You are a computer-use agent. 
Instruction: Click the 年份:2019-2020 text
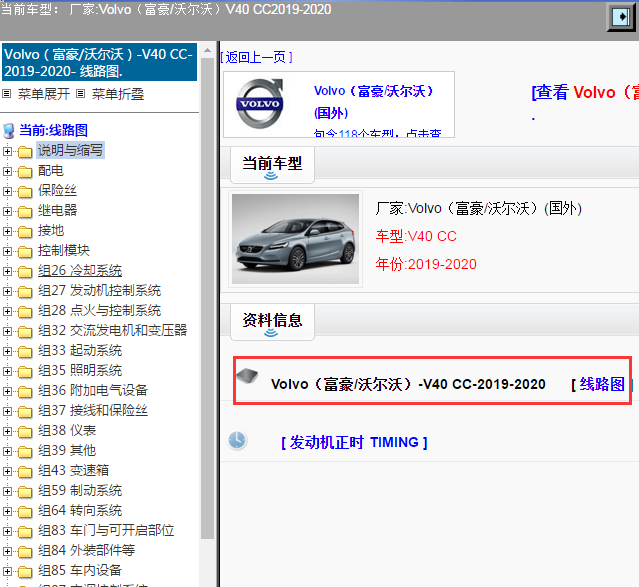tap(426, 264)
